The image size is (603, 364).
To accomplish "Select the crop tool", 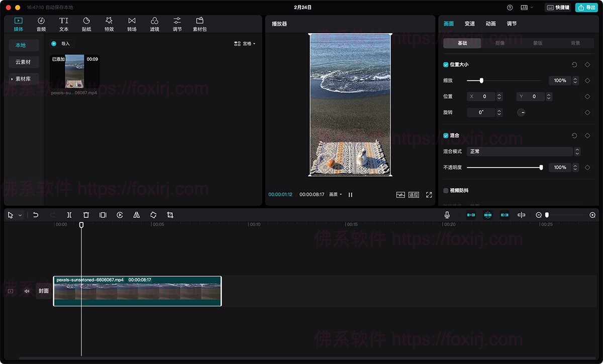I will tap(170, 215).
